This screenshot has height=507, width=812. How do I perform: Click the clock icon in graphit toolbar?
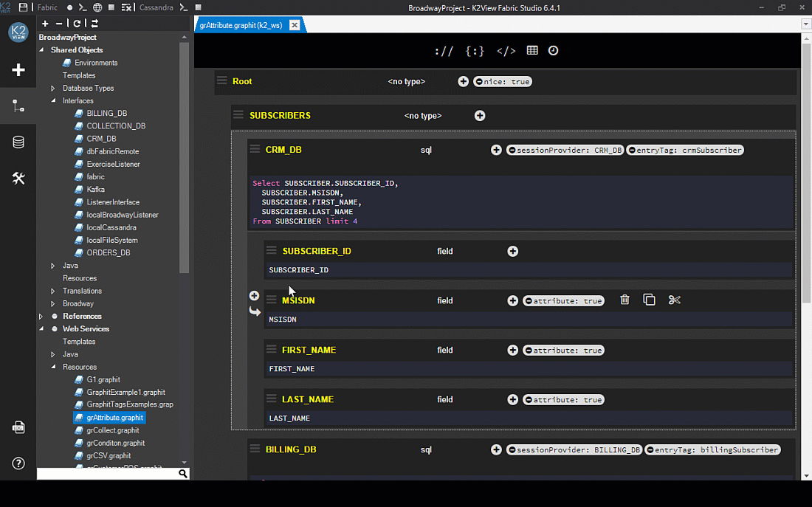point(553,50)
